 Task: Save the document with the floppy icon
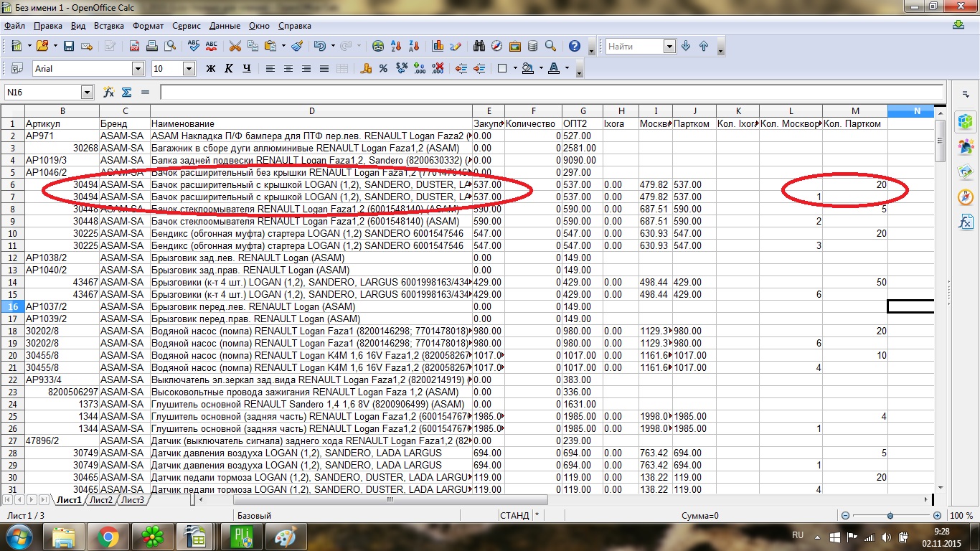point(69,46)
